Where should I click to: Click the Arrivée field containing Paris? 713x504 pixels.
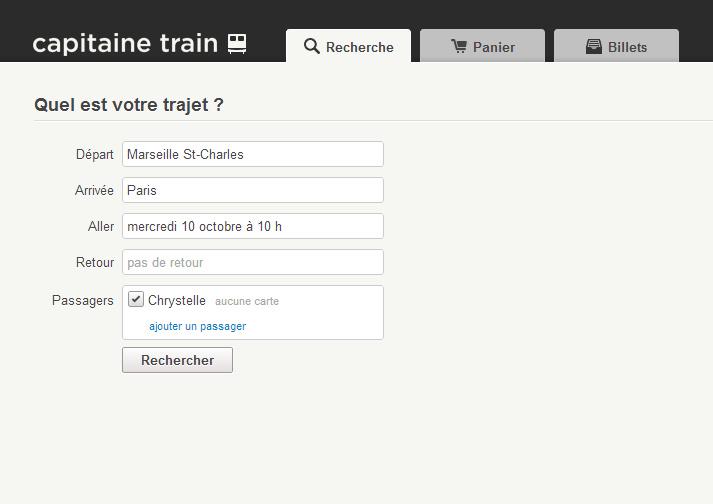pyautogui.click(x=253, y=190)
